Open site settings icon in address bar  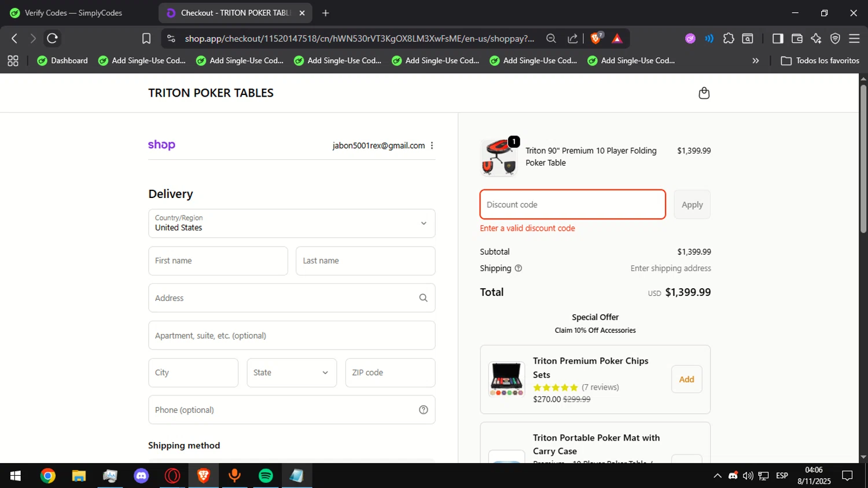(171, 38)
